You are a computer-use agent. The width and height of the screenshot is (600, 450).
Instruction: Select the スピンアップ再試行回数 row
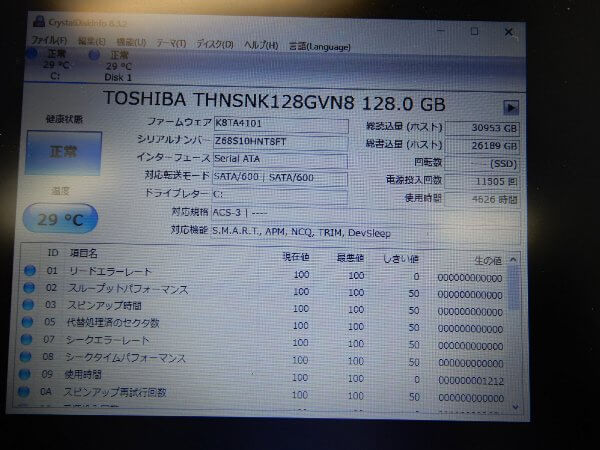(264, 394)
